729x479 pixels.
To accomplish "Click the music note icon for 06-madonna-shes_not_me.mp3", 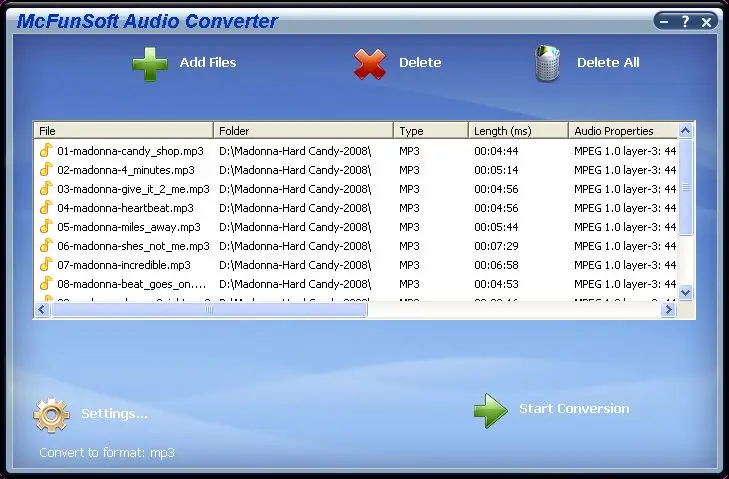I will 46,246.
